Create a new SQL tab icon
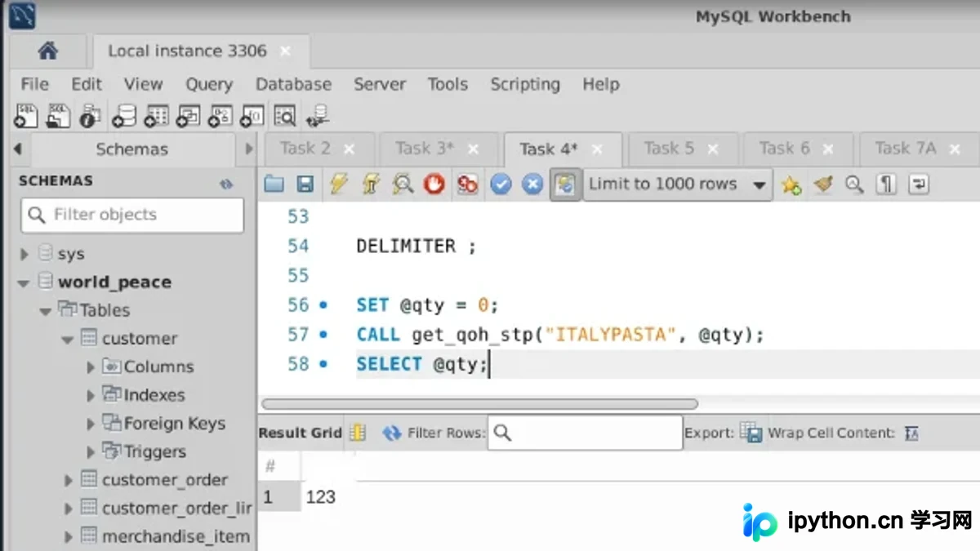This screenshot has width=980, height=551. pos(26,115)
